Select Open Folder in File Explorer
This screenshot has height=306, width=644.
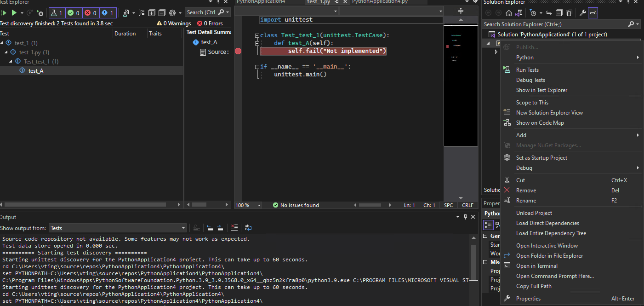coord(572,256)
